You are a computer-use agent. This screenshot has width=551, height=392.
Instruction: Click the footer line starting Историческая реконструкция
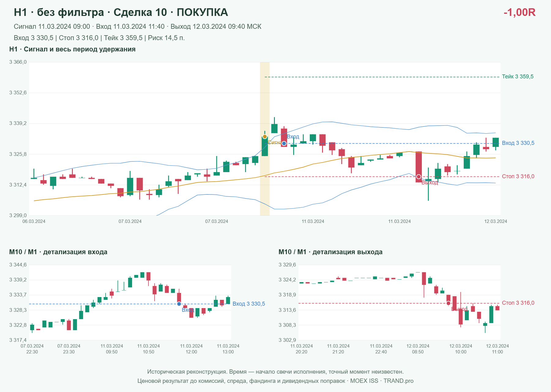(275, 372)
